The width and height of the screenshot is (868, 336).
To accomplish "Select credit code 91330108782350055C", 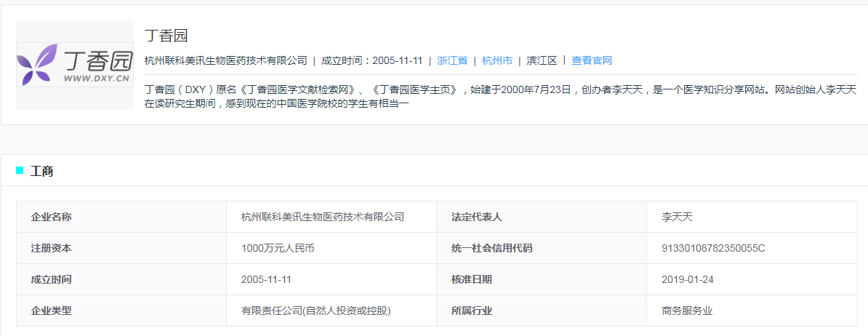I will point(713,248).
